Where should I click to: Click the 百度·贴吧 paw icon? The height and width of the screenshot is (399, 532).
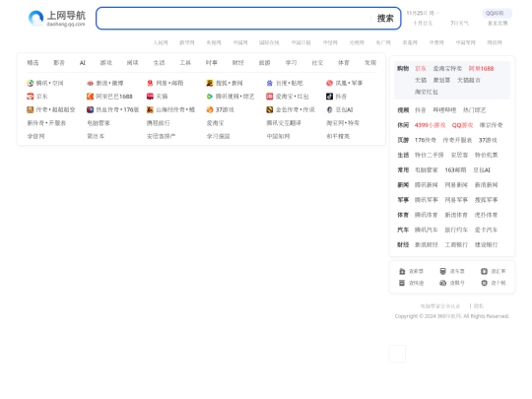pyautogui.click(x=269, y=83)
